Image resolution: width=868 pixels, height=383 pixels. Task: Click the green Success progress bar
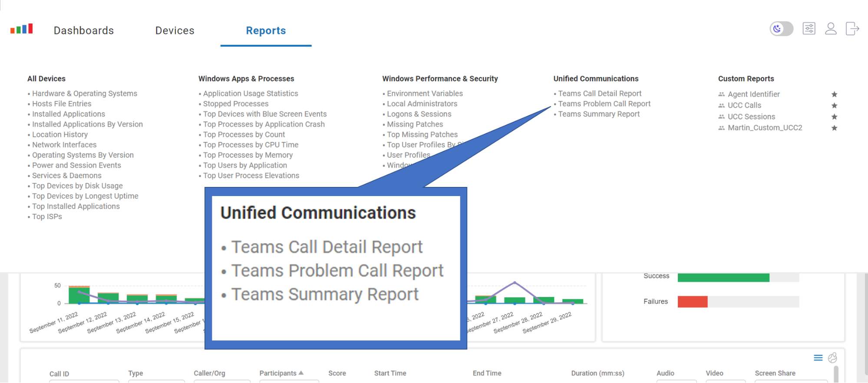click(x=723, y=277)
